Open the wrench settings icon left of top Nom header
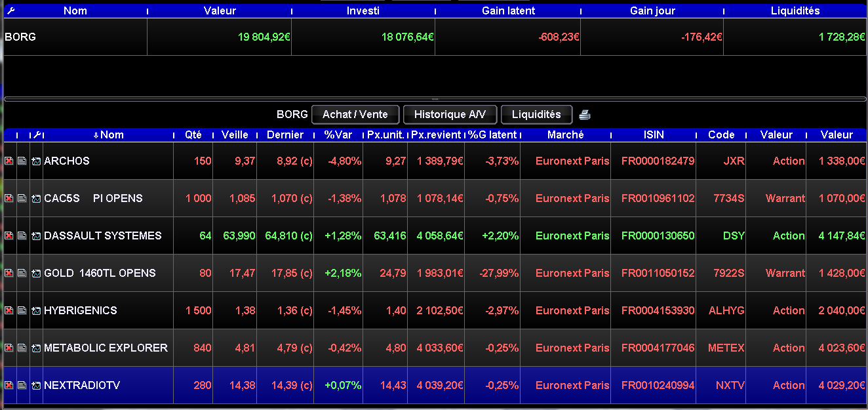Image resolution: width=868 pixels, height=410 pixels. pos(10,10)
